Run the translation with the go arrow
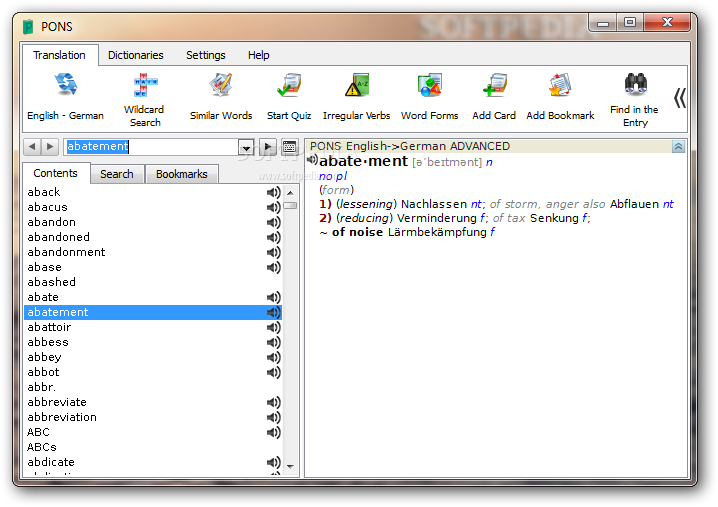The width and height of the screenshot is (718, 507). [268, 147]
